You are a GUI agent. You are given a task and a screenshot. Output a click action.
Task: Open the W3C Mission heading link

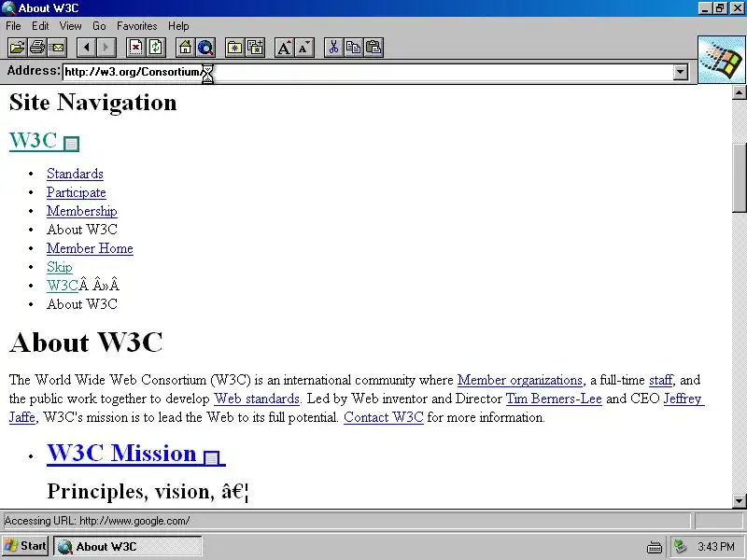pyautogui.click(x=121, y=453)
